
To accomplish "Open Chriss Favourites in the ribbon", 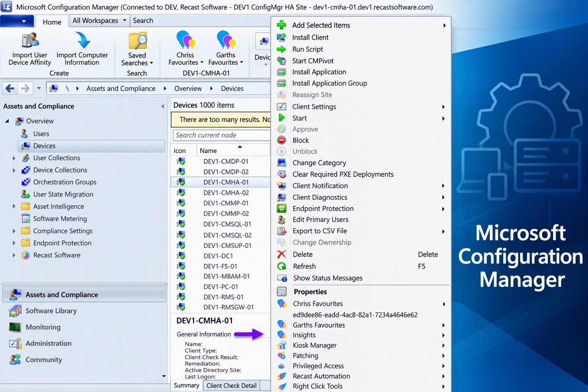I will tap(186, 49).
